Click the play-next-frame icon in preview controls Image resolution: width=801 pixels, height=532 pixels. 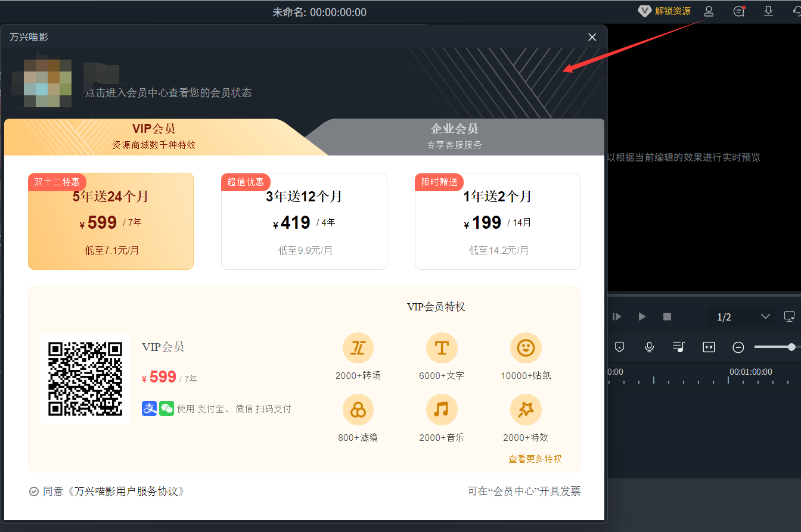pyautogui.click(x=617, y=316)
